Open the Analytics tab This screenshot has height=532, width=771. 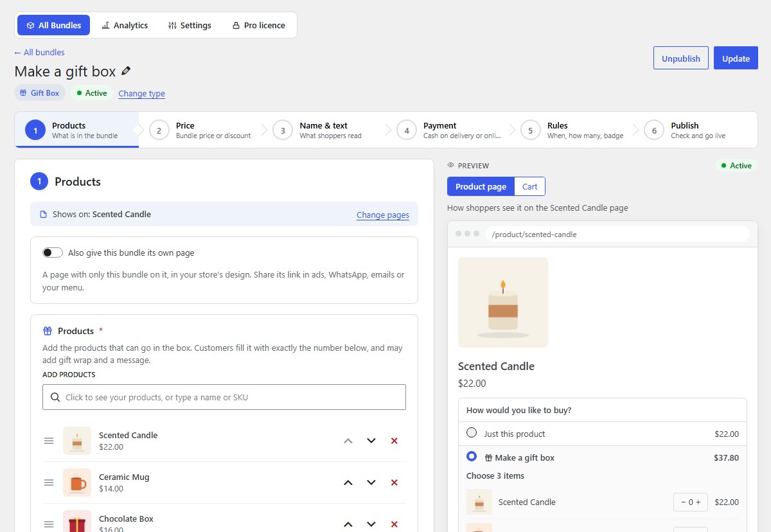125,25
